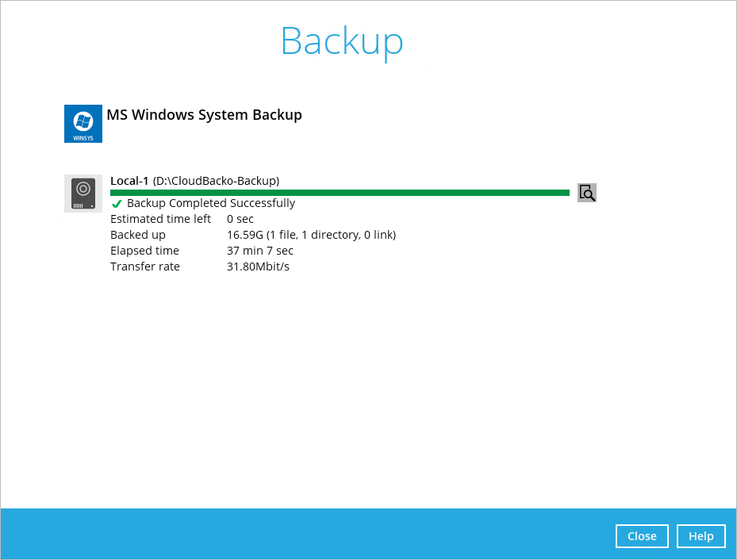The height and width of the screenshot is (560, 737).
Task: Click the Close button
Action: click(x=642, y=535)
